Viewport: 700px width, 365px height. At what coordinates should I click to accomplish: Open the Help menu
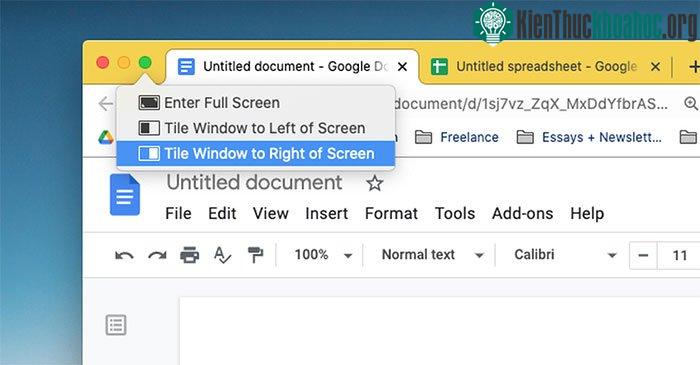(587, 213)
